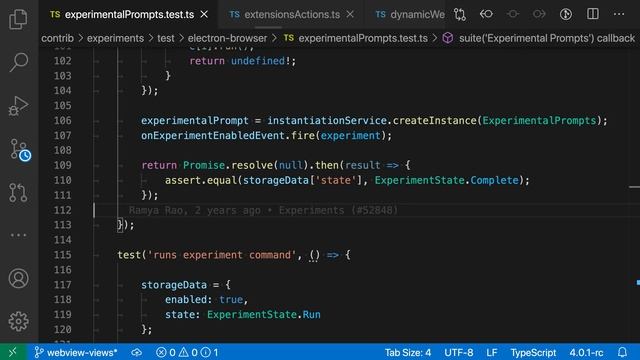This screenshot has width=640, height=360.
Task: Click 'return undefined!' on line 102
Action: (x=240, y=61)
